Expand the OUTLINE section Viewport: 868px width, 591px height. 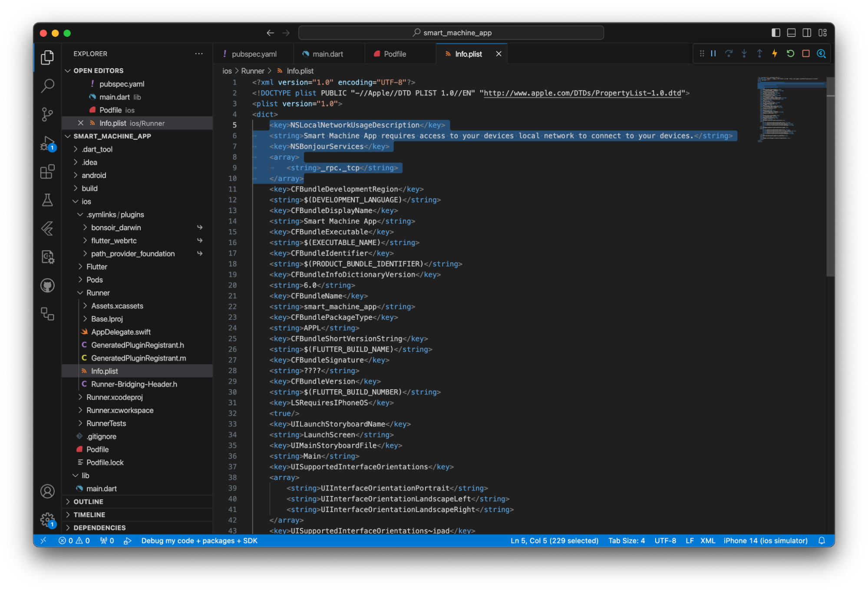click(x=88, y=502)
